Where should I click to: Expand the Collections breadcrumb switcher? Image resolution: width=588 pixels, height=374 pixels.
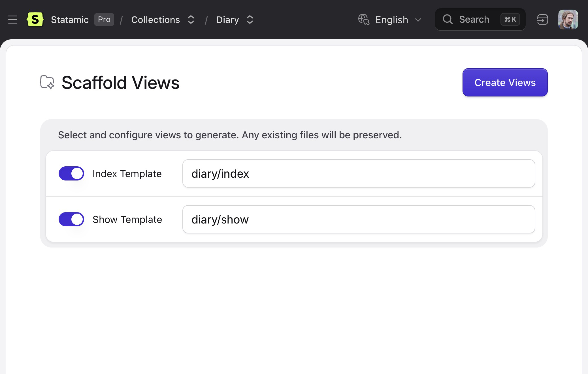pyautogui.click(x=191, y=20)
